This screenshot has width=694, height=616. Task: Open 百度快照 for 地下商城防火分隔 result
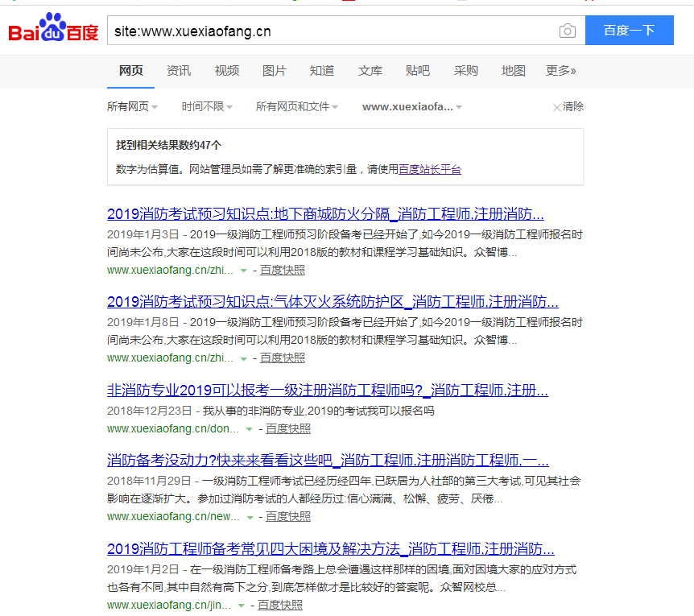point(283,270)
